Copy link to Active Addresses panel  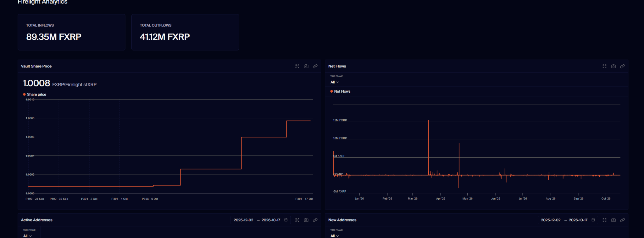tap(315, 220)
